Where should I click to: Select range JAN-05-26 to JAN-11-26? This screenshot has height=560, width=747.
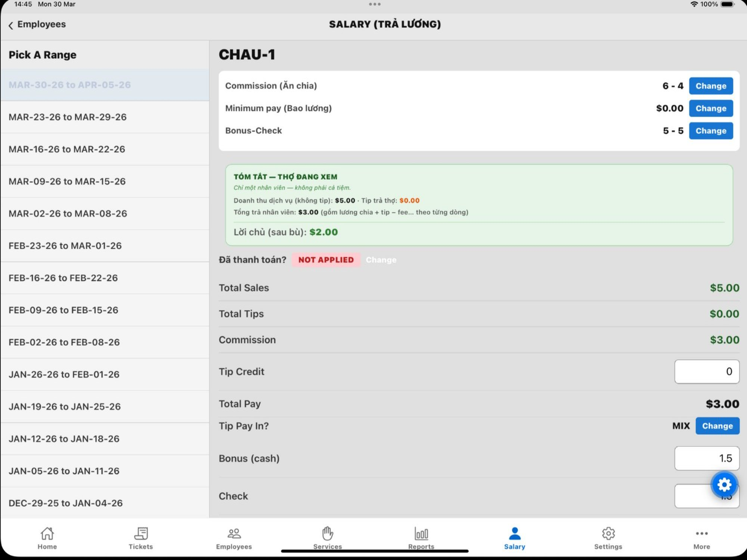point(105,471)
